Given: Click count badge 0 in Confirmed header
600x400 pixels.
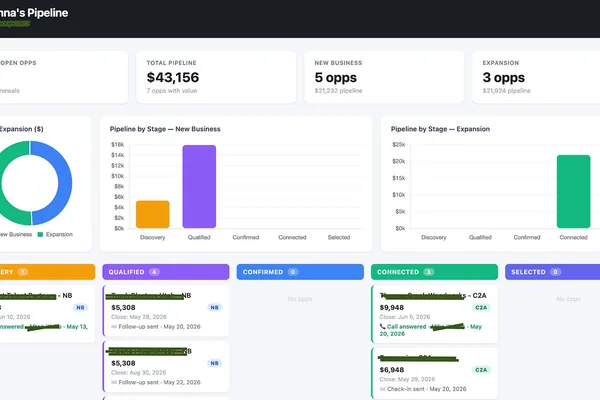Looking at the screenshot, I should coord(293,272).
